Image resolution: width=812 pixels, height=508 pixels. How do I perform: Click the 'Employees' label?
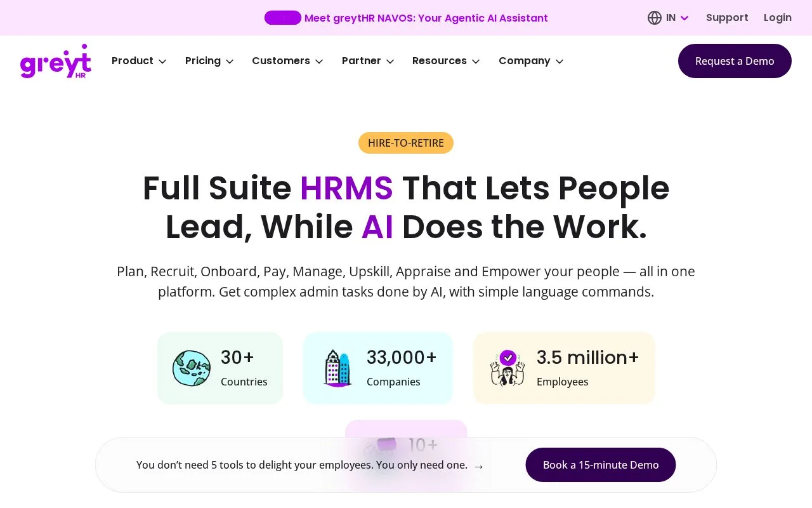(x=563, y=382)
